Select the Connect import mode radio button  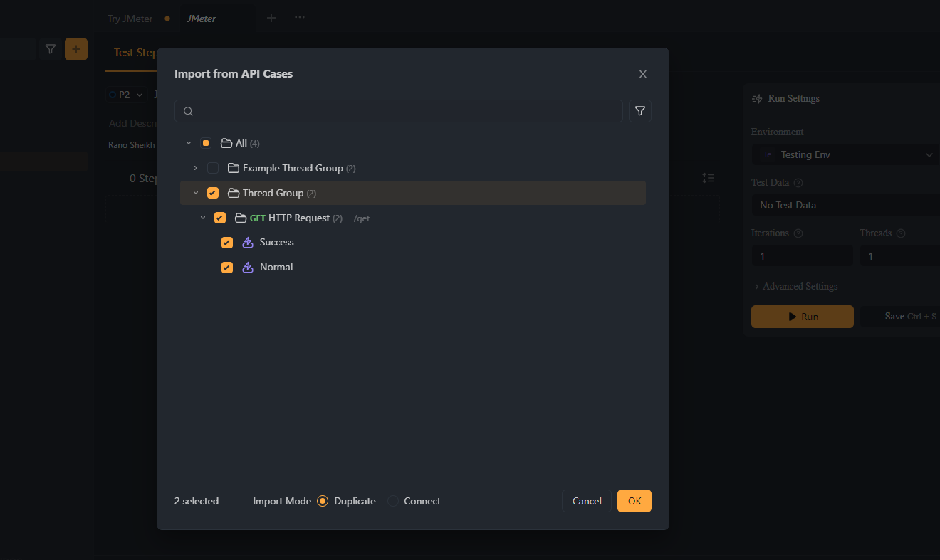393,501
